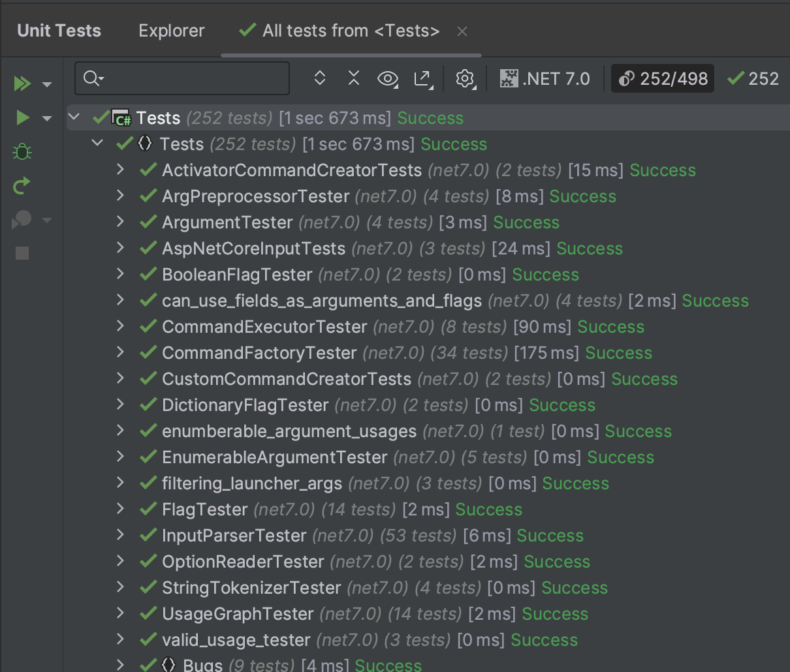This screenshot has height=672, width=790.
Task: Select the Unit Tests tab
Action: click(58, 30)
